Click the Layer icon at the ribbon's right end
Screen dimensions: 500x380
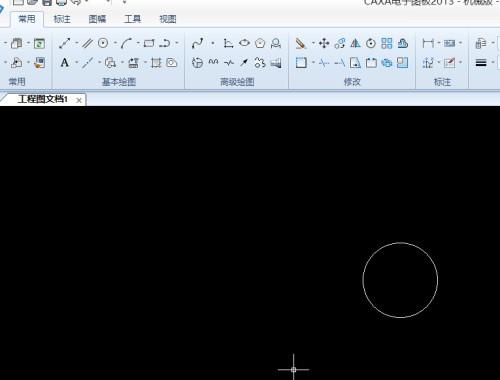tap(481, 43)
